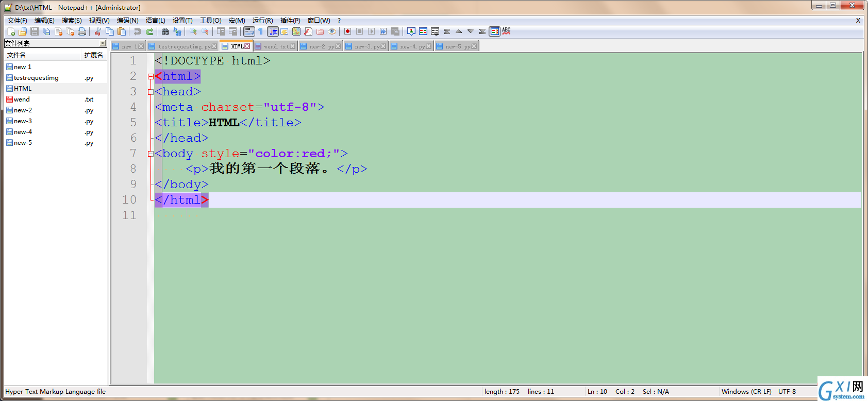
Task: Create a new file with toolbar icon
Action: (x=11, y=31)
